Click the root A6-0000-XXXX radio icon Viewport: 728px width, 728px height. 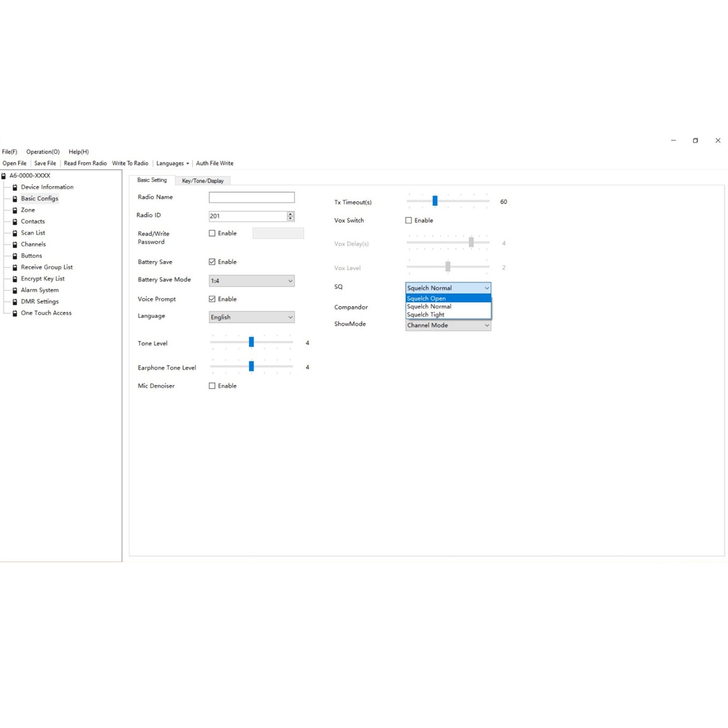pos(4,176)
